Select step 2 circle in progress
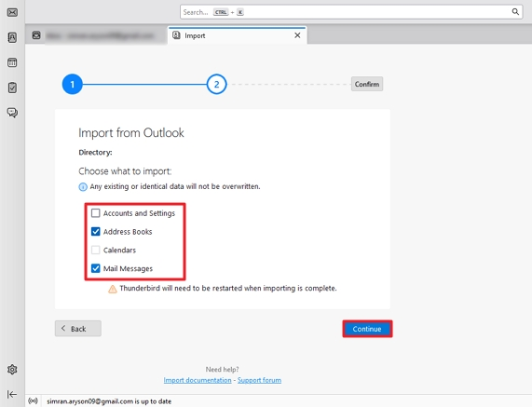 pos(216,84)
